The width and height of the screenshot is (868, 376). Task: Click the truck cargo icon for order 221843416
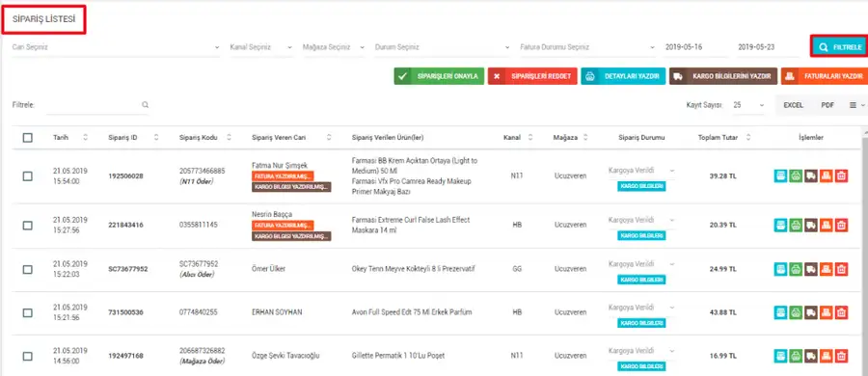811,225
